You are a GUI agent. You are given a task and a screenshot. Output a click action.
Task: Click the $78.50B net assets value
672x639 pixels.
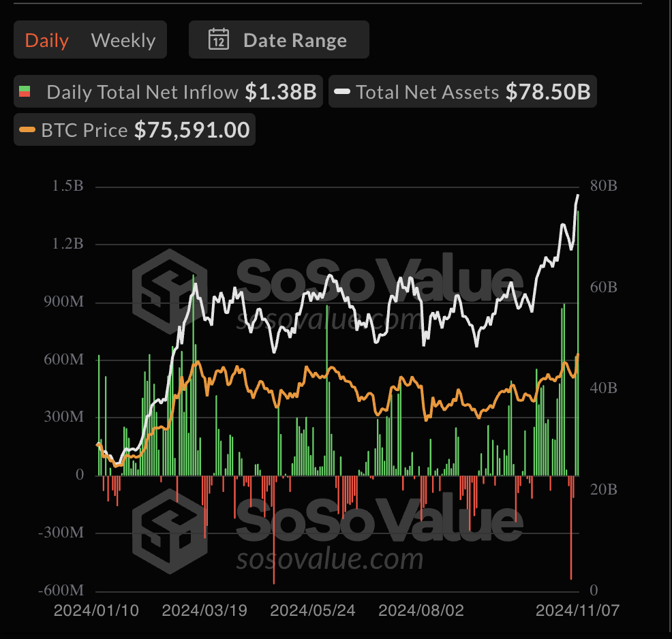tap(548, 92)
